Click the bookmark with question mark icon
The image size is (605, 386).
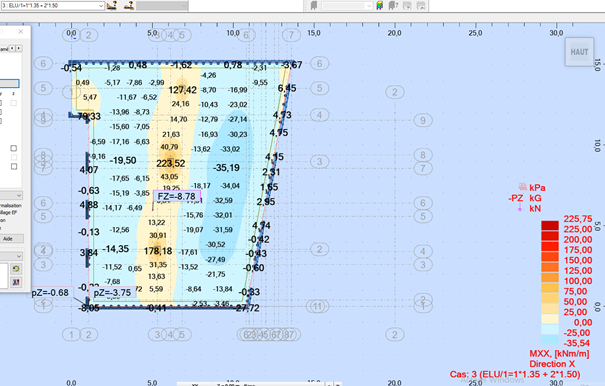point(393,6)
